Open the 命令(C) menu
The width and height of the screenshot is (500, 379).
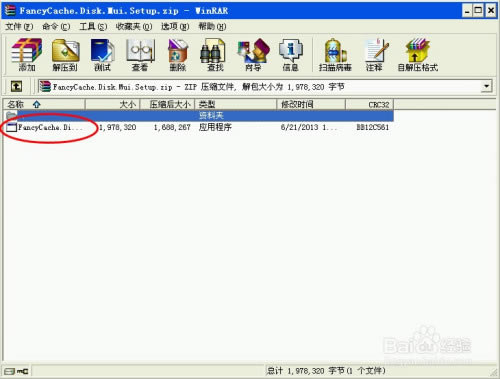[56, 26]
